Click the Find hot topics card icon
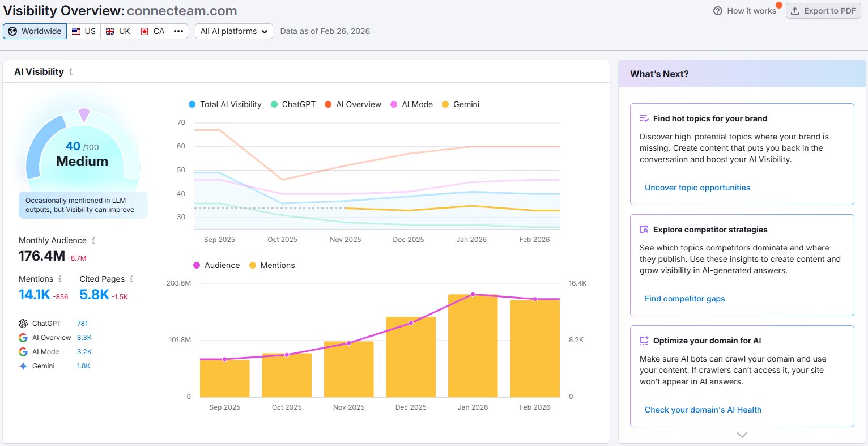This screenshot has height=446, width=868. click(644, 118)
